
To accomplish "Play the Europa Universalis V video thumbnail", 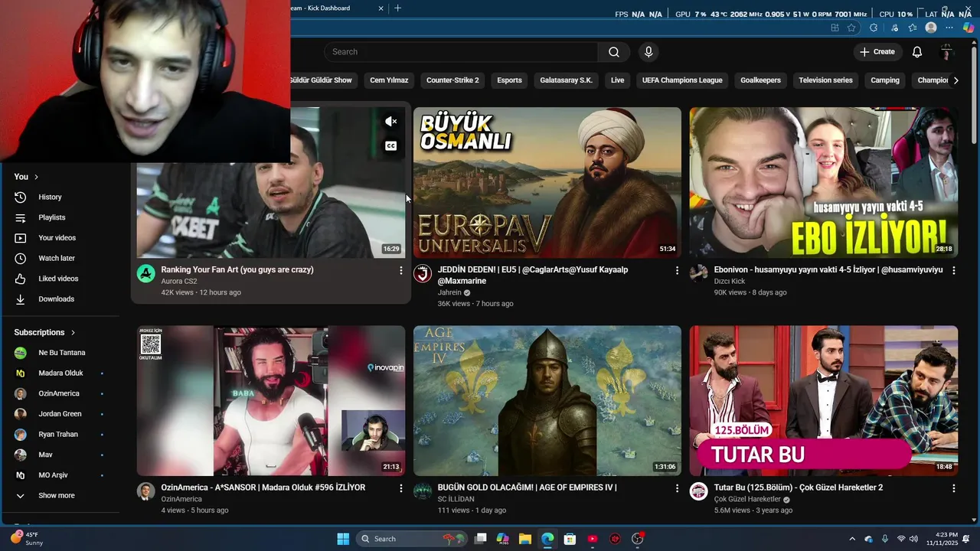I will pyautogui.click(x=547, y=182).
